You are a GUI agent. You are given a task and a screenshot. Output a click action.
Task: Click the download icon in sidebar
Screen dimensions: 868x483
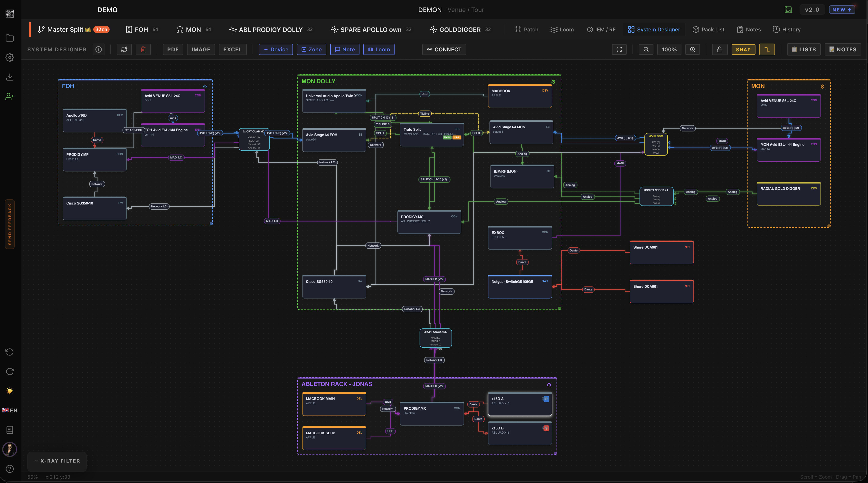[x=10, y=77]
